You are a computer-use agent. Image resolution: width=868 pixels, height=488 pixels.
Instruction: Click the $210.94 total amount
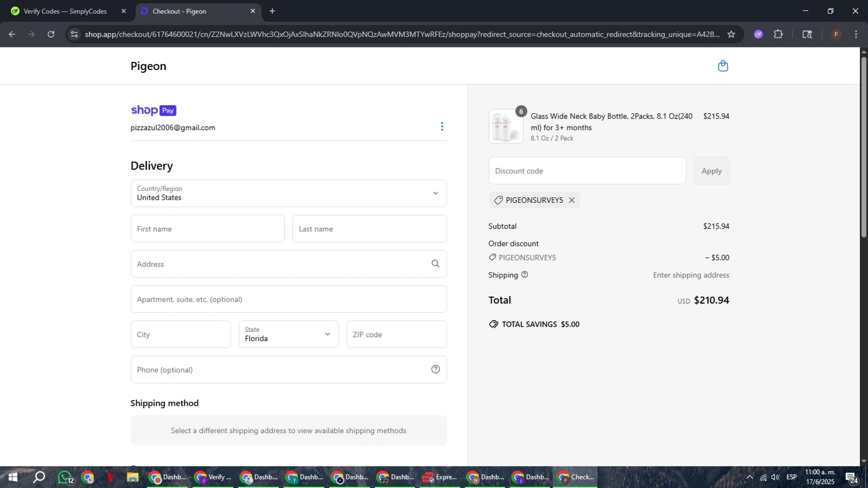click(x=711, y=300)
